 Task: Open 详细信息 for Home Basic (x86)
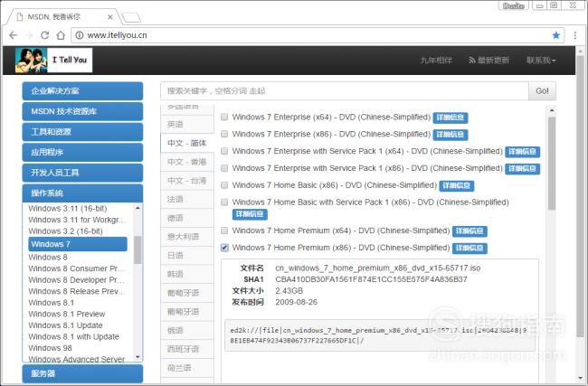click(456, 186)
